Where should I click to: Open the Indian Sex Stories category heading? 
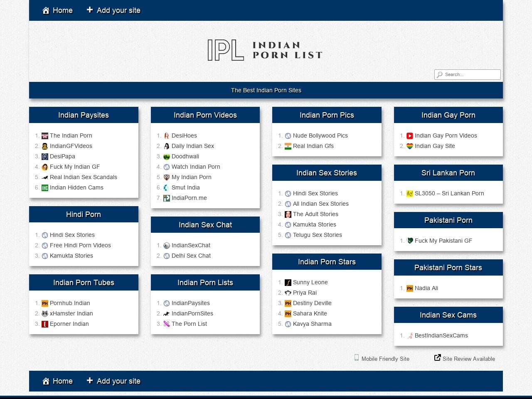(x=327, y=173)
